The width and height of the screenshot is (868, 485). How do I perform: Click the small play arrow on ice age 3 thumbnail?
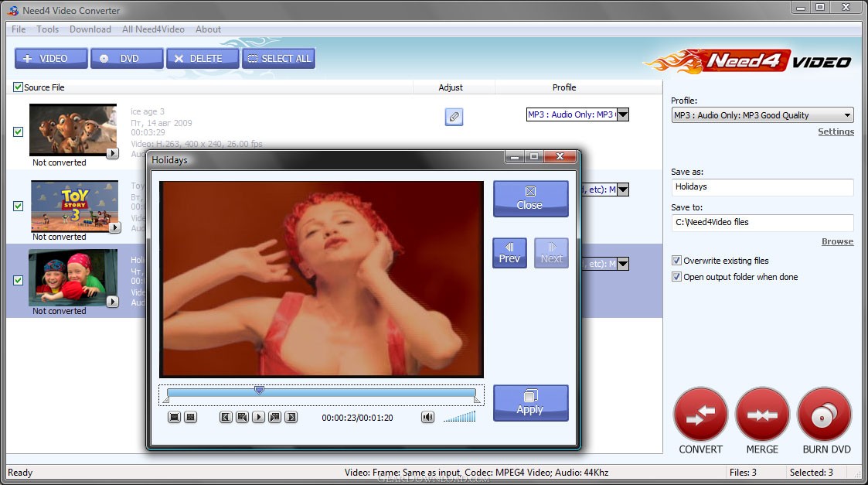pyautogui.click(x=112, y=153)
